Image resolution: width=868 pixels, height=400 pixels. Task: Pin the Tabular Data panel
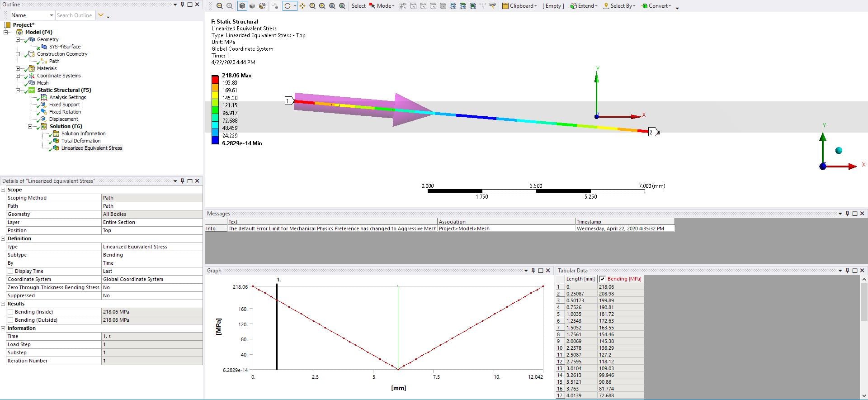(x=848, y=271)
